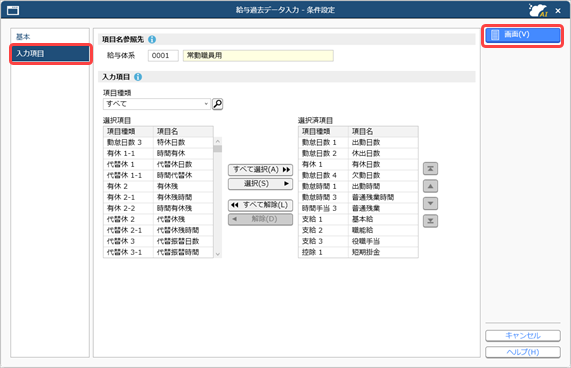Viewport: 571px width, 368px height.
Task: Click the scroll down arrow of 選択項目 list
Action: click(218, 254)
